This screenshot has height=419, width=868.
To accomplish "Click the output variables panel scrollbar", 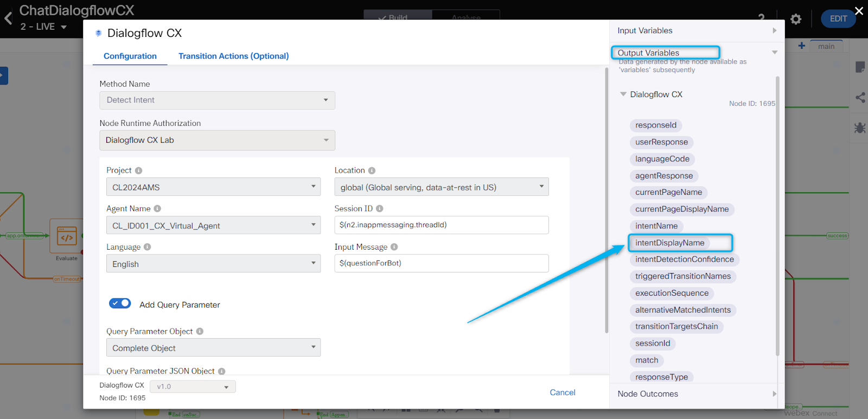I will (x=777, y=216).
